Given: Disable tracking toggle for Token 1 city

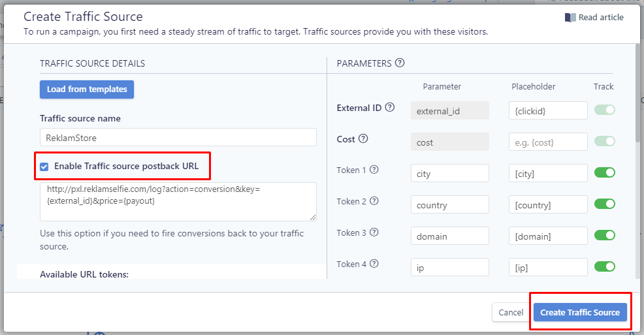Looking at the screenshot, I should [x=605, y=172].
